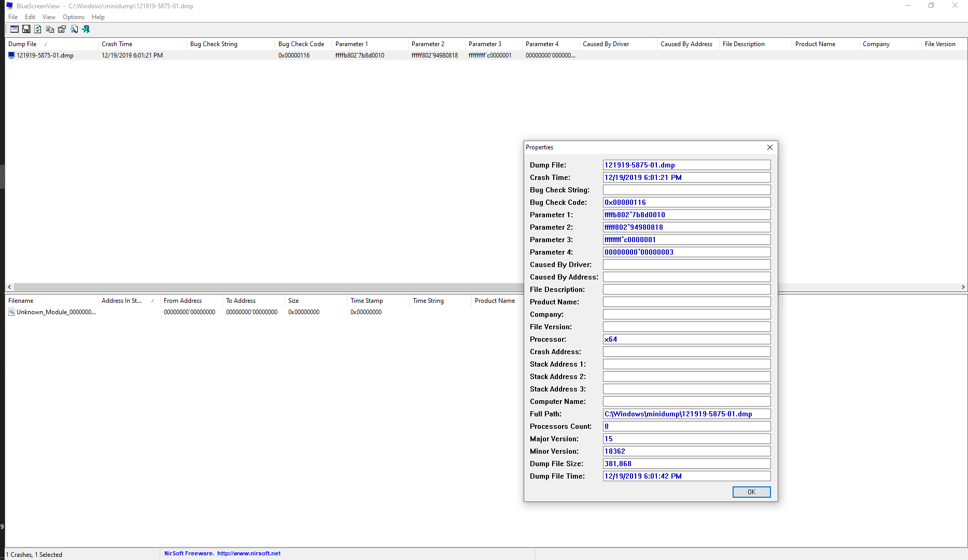
Task: Sort by the Crash Time column header
Action: pos(142,44)
